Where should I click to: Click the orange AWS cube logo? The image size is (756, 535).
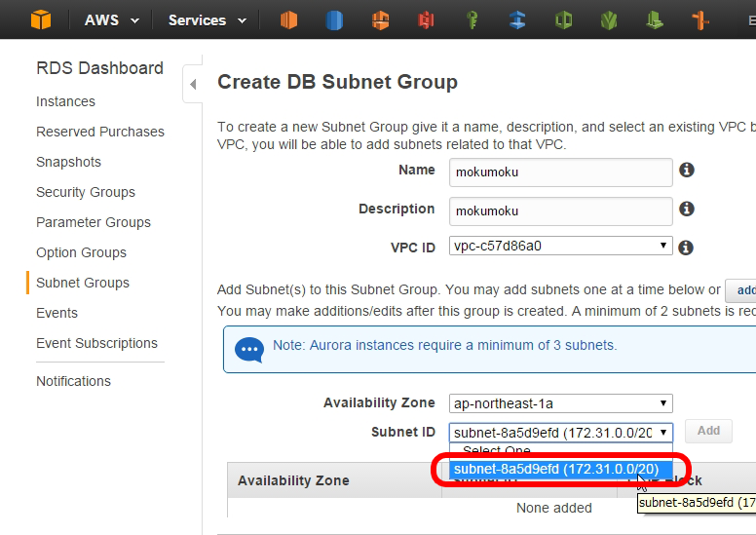point(41,19)
